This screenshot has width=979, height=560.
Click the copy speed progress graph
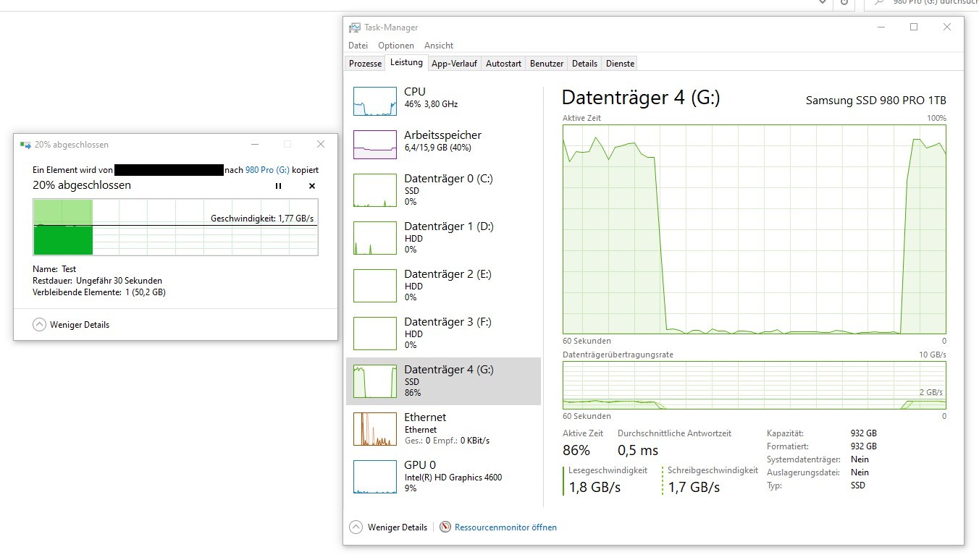(175, 227)
